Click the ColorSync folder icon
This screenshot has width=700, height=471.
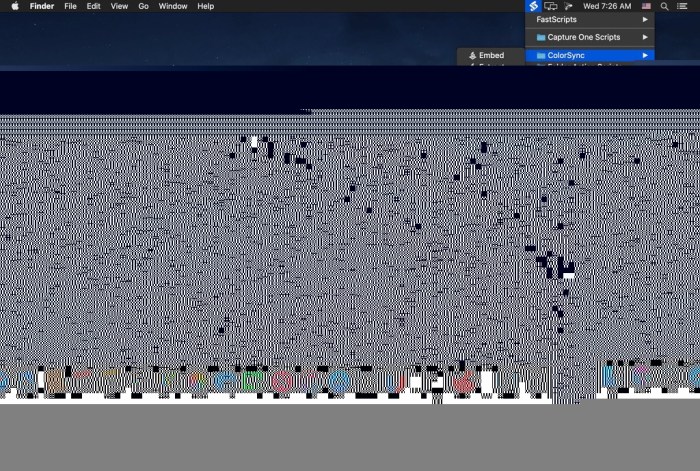[541, 55]
